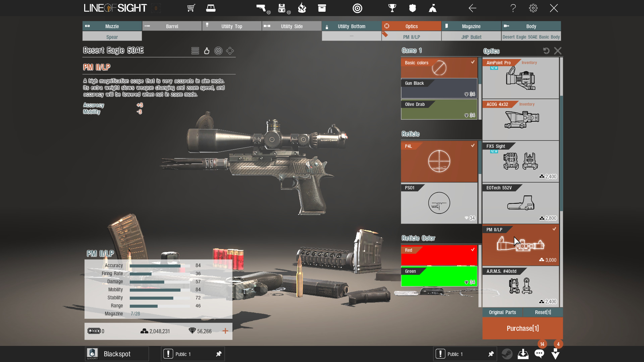Select the weapon stats list icon
The image size is (644, 362).
[x=195, y=50]
